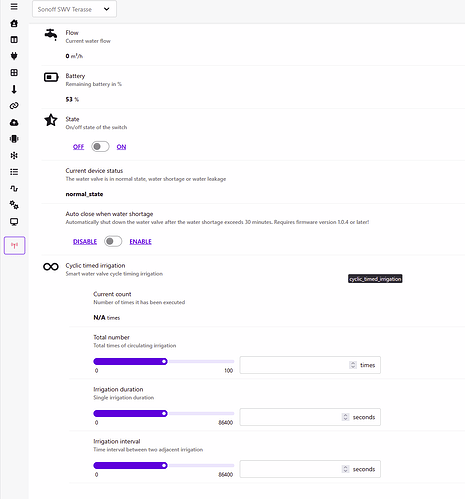The width and height of the screenshot is (465, 499).
Task: Click the DISABLE link for auto close
Action: tap(85, 241)
